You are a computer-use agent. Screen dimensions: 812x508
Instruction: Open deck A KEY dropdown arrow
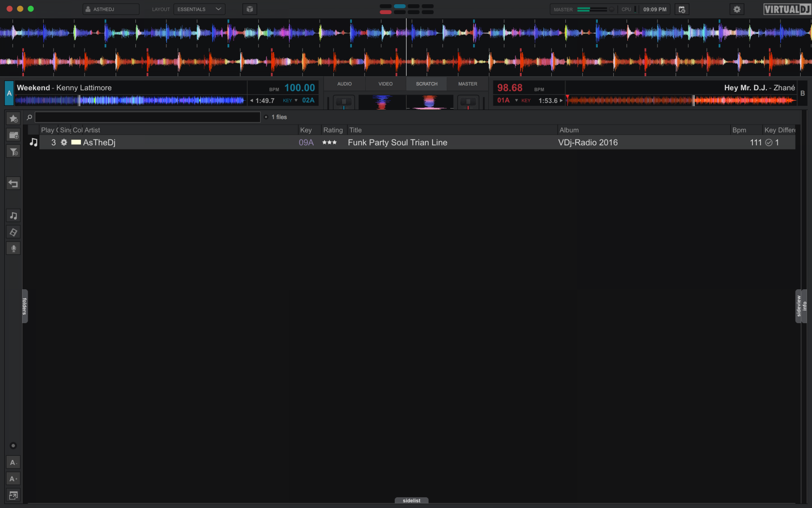(x=296, y=100)
